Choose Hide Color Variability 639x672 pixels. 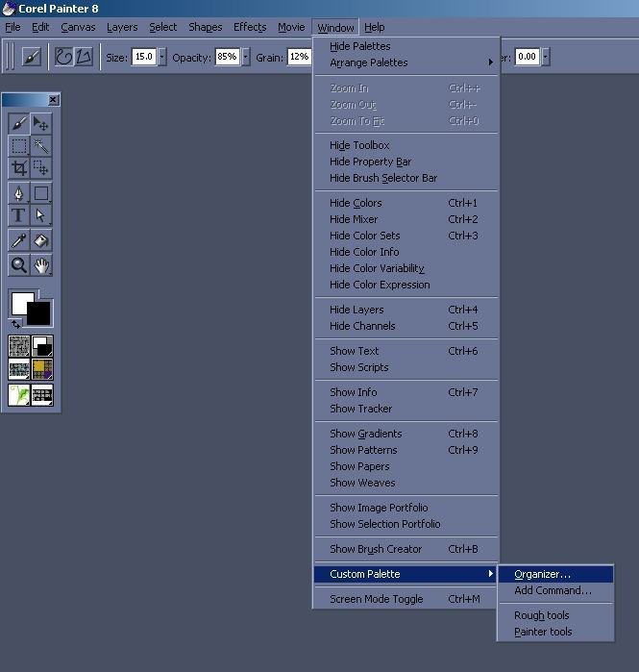click(406, 268)
